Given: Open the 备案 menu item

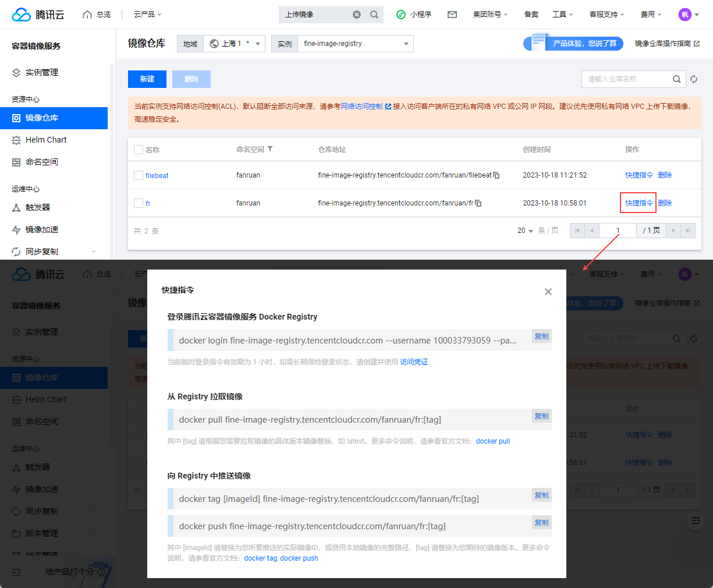Looking at the screenshot, I should tap(531, 15).
